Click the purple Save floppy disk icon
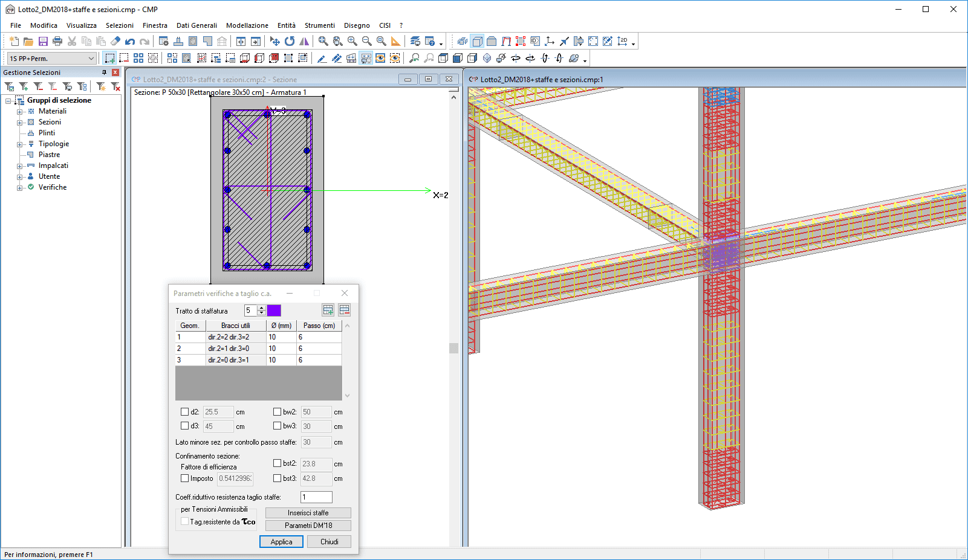The image size is (968, 560). coord(43,42)
